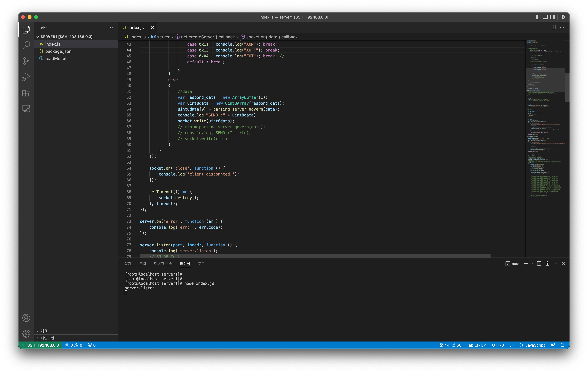The width and height of the screenshot is (588, 373).
Task: Open package.json in the explorer
Action: pyautogui.click(x=58, y=51)
